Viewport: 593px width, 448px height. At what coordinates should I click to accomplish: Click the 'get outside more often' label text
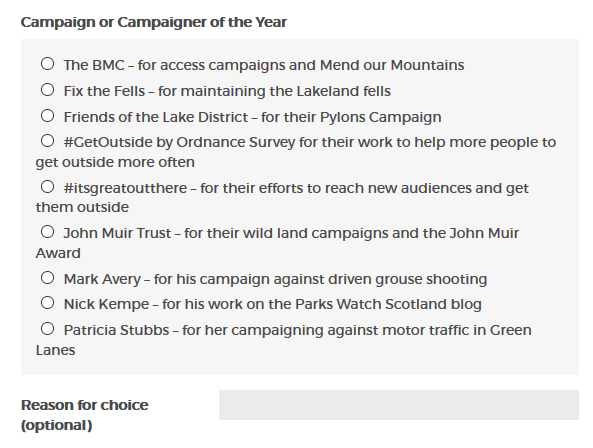pyautogui.click(x=115, y=162)
